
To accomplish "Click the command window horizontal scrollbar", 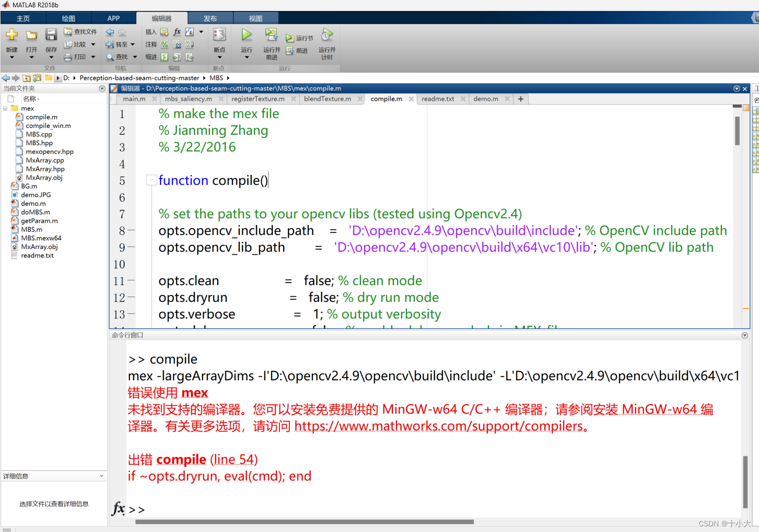I will coord(305,522).
